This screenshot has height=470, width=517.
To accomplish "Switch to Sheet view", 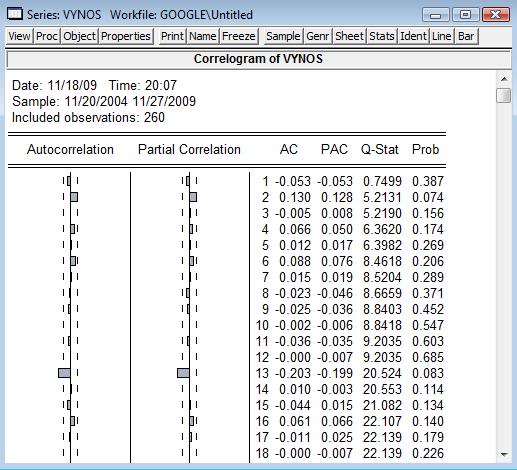I will coord(349,36).
